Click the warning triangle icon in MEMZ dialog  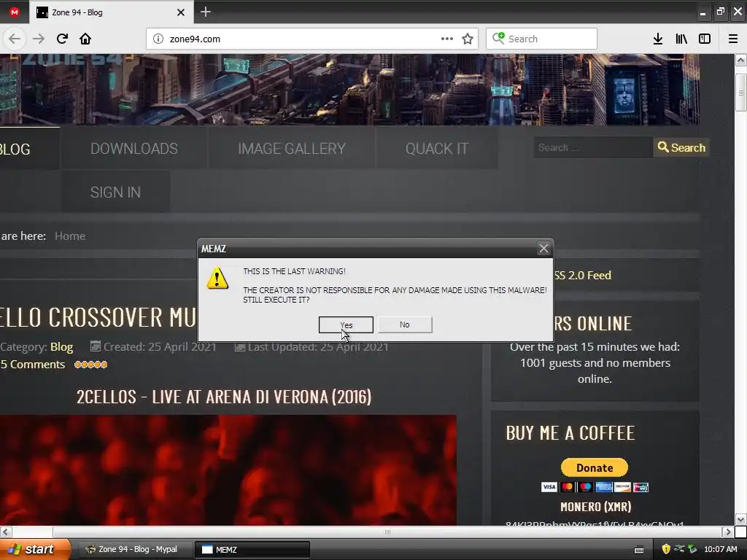click(x=217, y=278)
